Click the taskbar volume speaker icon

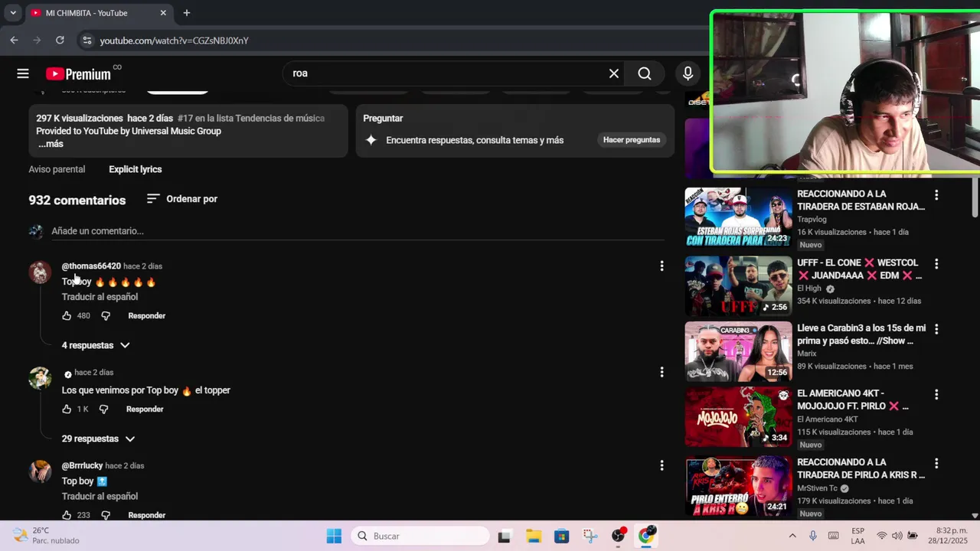point(897,536)
